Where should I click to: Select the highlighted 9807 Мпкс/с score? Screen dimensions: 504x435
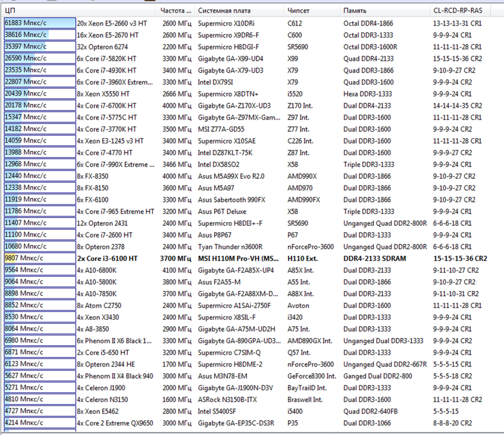tap(40, 258)
